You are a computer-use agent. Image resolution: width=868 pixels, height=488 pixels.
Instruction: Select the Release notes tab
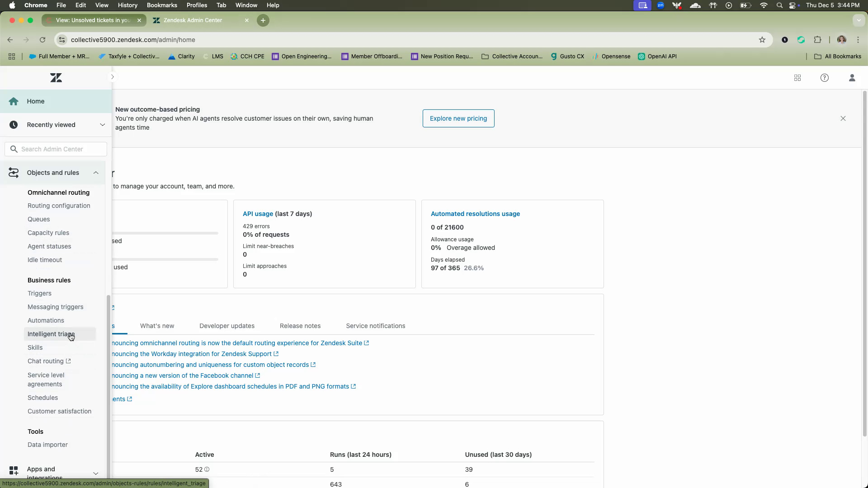point(300,326)
